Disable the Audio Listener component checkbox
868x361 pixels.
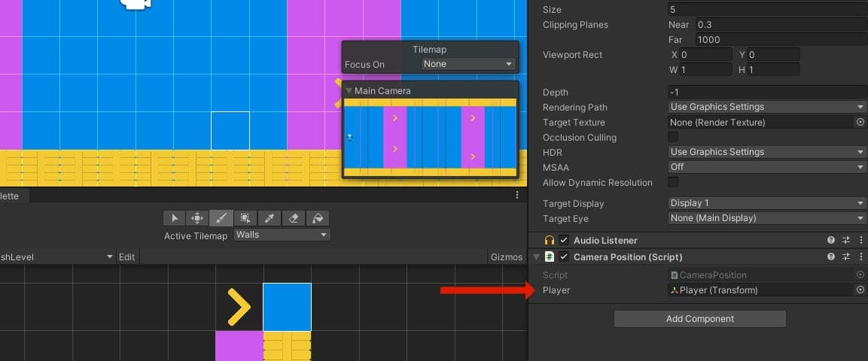coord(564,241)
